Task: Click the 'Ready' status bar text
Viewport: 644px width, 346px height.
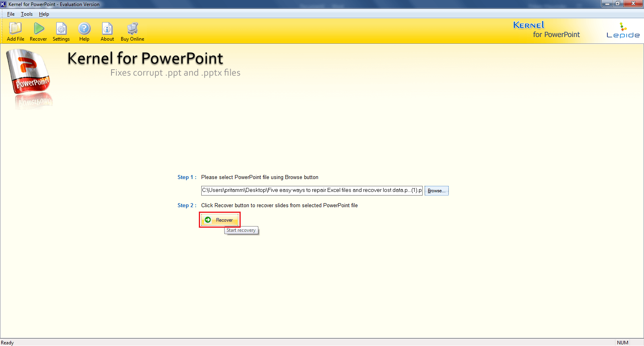Action: tap(7, 343)
